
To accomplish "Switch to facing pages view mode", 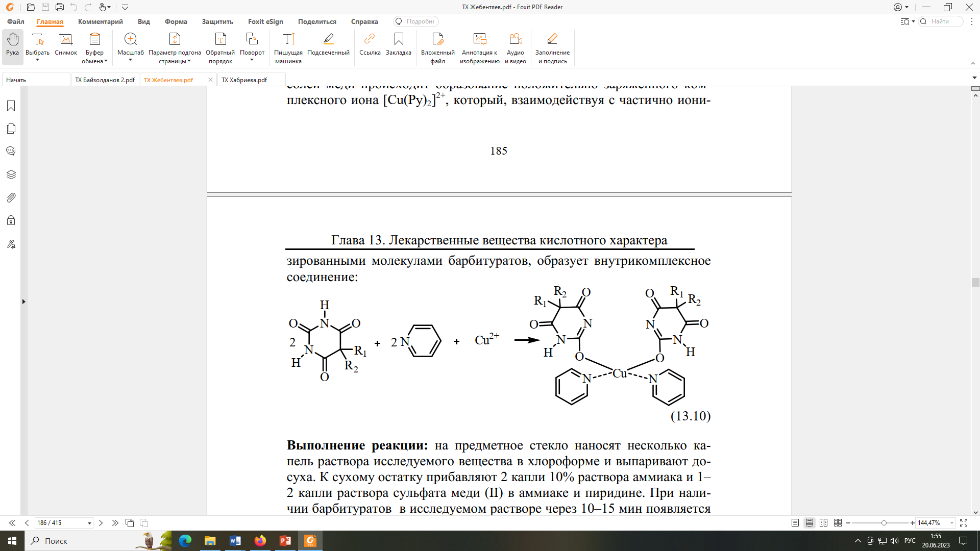I will 823,523.
